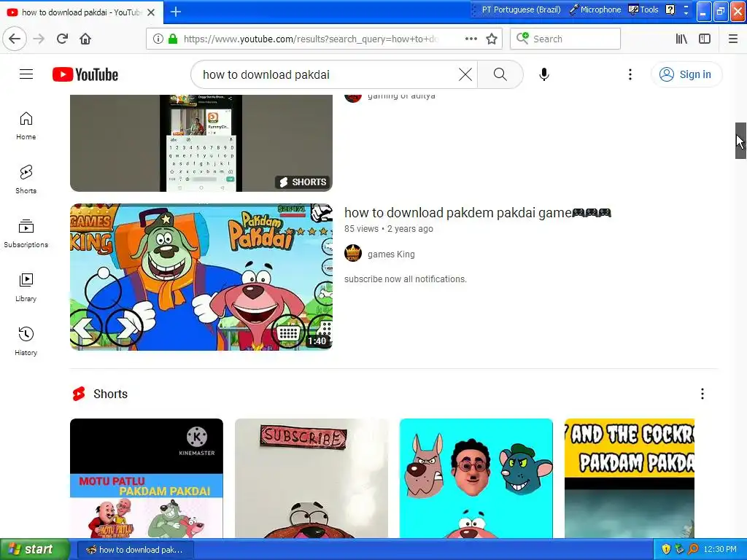Open the cyan cartoon faces short

pyautogui.click(x=476, y=478)
